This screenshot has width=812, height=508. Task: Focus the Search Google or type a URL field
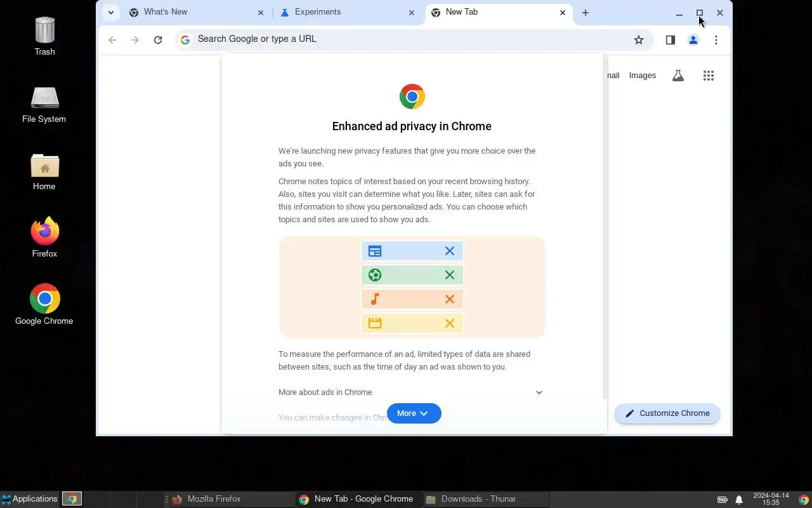tap(412, 39)
